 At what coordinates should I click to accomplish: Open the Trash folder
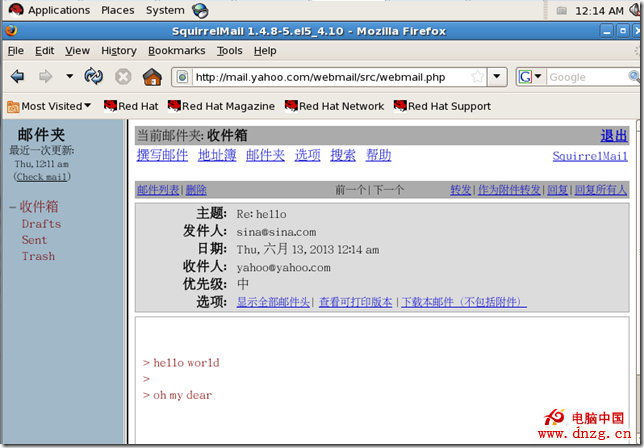pos(38,256)
